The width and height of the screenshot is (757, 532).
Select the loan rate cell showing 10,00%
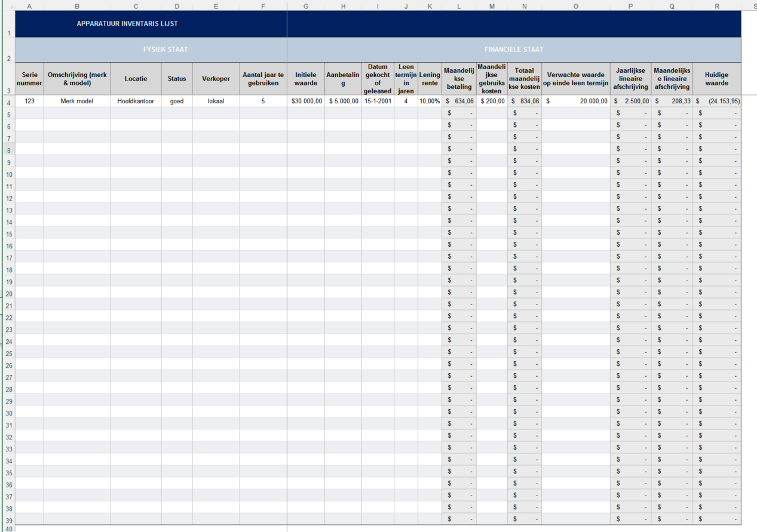point(429,100)
